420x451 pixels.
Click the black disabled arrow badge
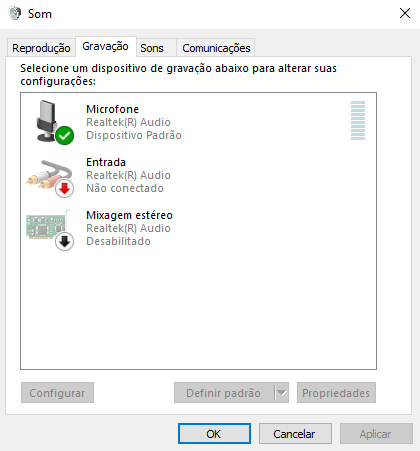click(64, 241)
